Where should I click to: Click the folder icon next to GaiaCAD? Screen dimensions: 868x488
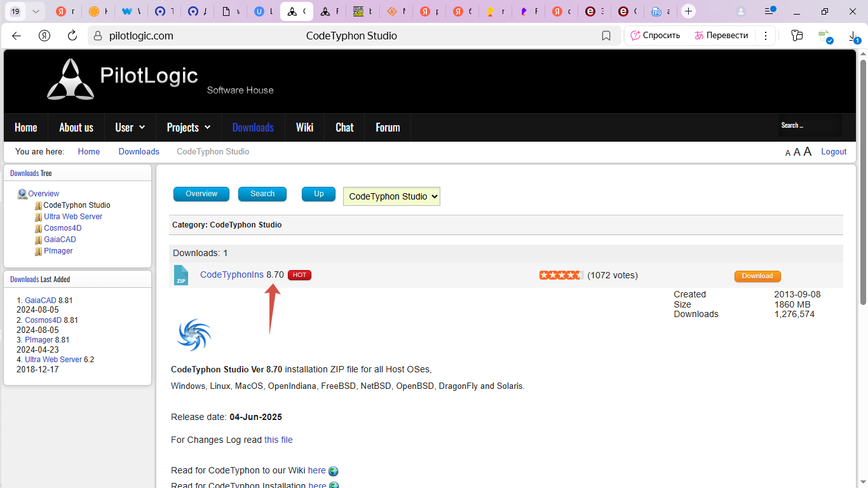(x=38, y=240)
